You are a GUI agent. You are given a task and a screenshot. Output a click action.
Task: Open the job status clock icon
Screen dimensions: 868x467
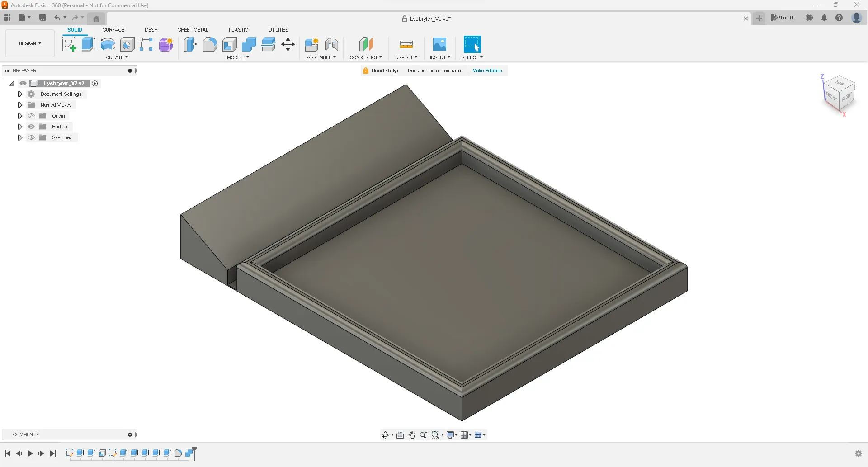click(x=809, y=18)
